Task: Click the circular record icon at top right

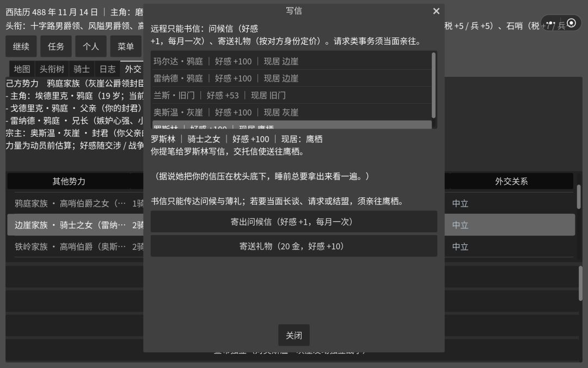Action: (x=571, y=23)
